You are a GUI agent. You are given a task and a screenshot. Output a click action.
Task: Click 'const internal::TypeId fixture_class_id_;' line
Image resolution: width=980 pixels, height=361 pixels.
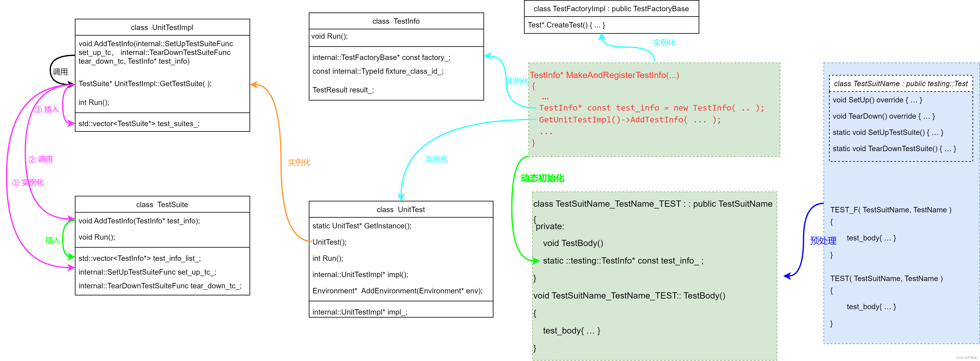[378, 71]
